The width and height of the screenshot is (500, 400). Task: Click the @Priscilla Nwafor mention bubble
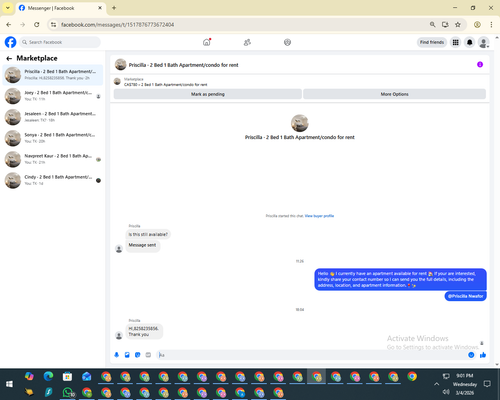point(465,296)
